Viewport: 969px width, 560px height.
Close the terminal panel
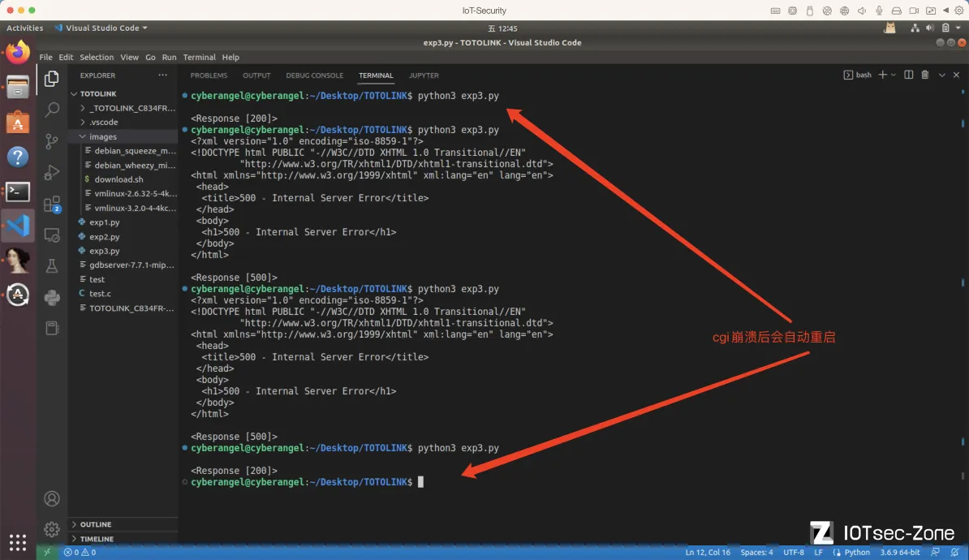coord(956,75)
